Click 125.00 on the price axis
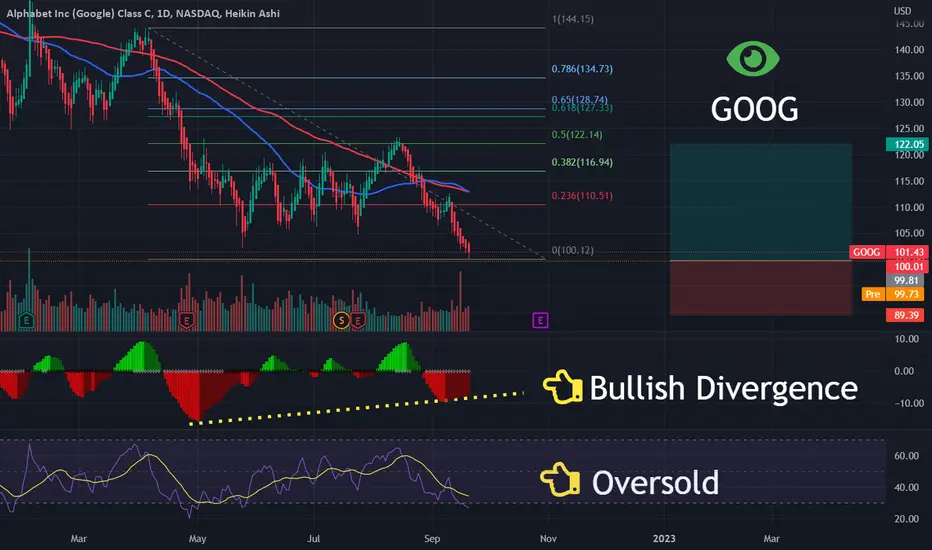This screenshot has height=550, width=932. click(909, 128)
